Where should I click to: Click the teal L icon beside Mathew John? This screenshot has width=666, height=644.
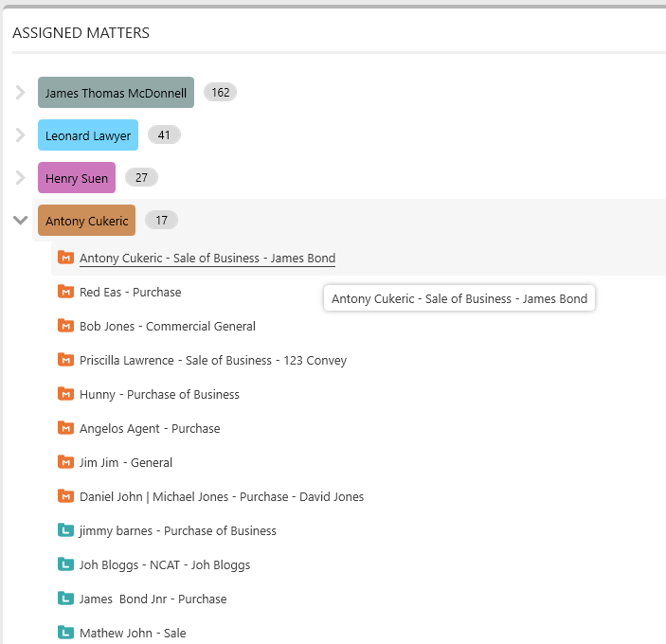click(x=65, y=633)
